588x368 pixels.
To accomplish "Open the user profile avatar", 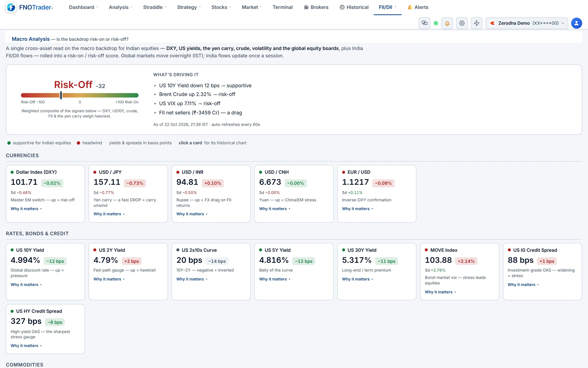I will (x=576, y=23).
